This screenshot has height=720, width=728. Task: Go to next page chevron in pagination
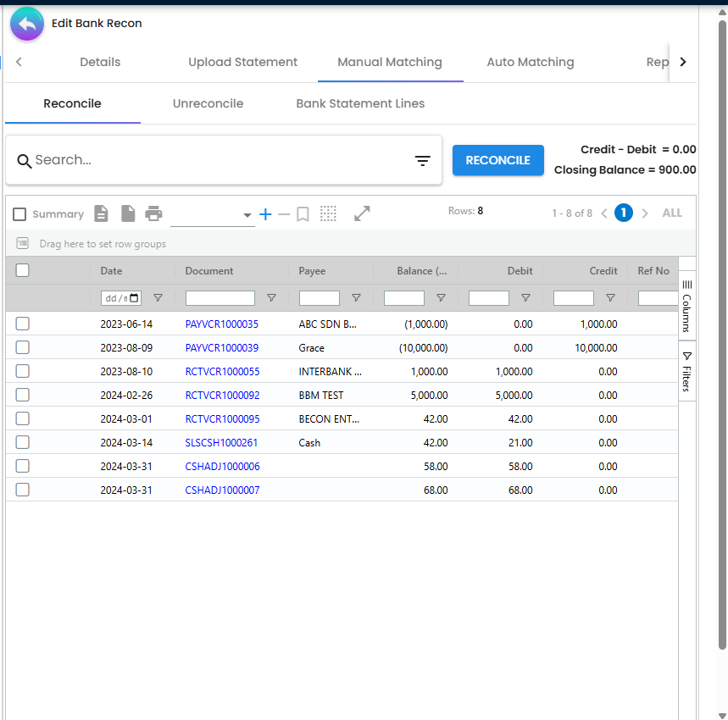[644, 213]
